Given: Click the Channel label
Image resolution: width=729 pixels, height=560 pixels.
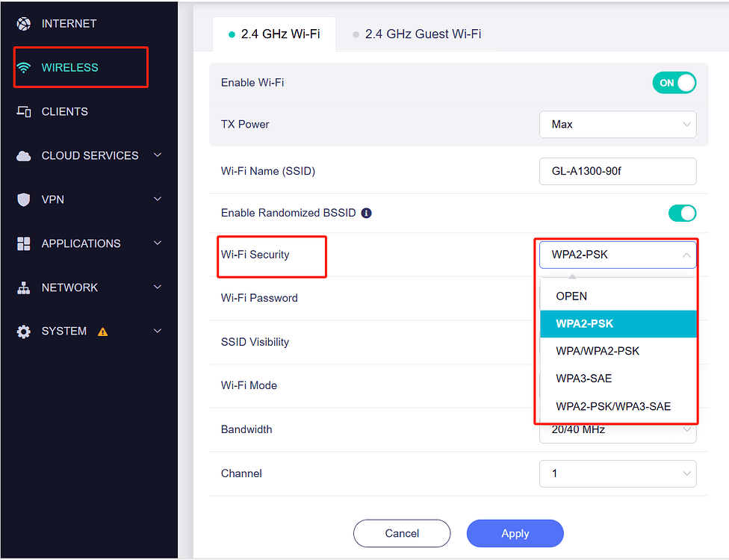Looking at the screenshot, I should tap(241, 473).
